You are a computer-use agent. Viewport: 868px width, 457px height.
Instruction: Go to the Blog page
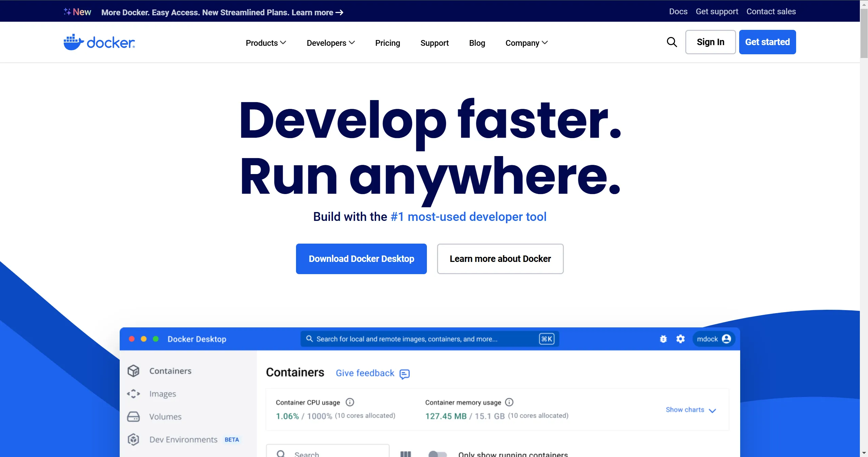click(477, 43)
